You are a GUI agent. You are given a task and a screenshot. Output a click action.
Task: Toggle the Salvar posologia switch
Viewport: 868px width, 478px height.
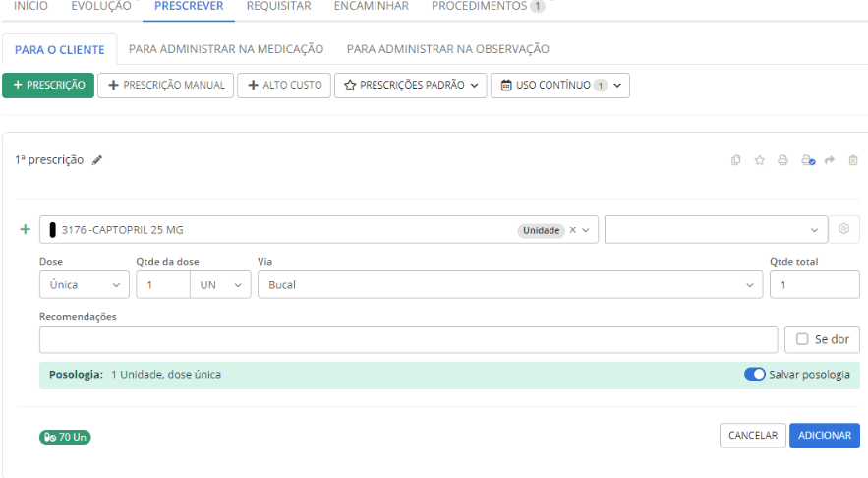tap(755, 374)
